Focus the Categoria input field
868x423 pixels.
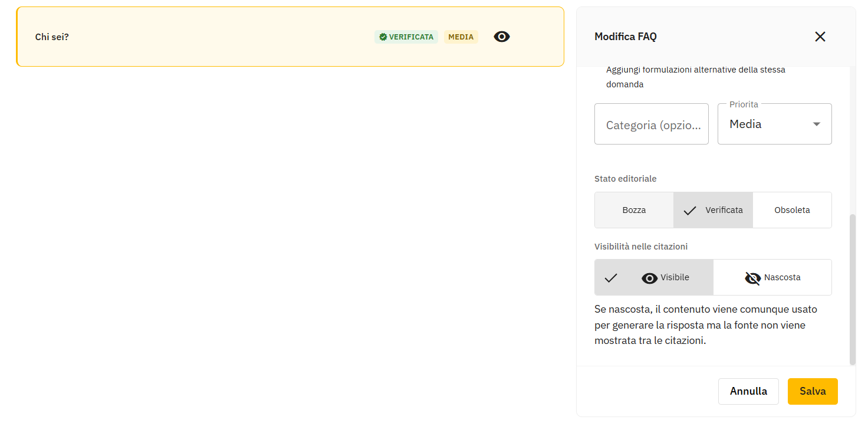pyautogui.click(x=652, y=124)
